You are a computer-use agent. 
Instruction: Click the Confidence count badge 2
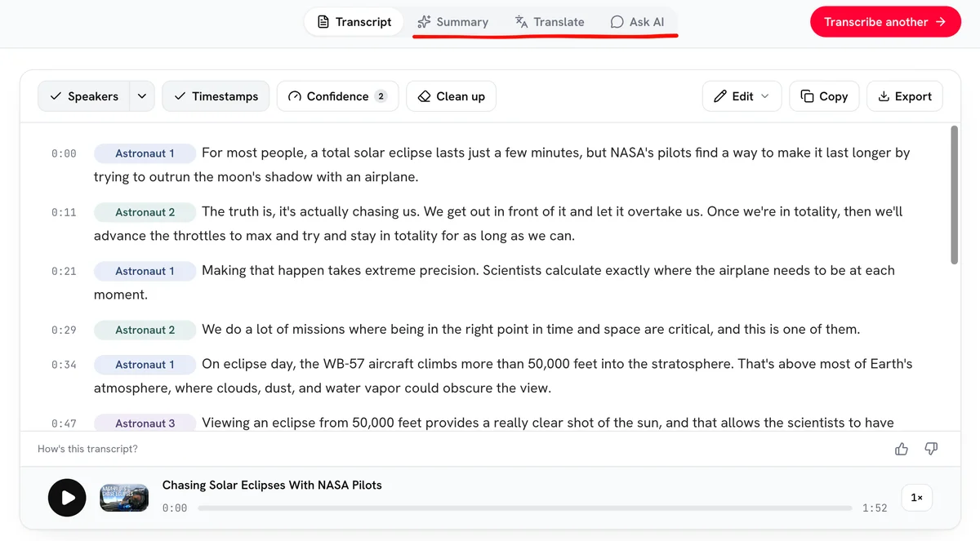[381, 96]
